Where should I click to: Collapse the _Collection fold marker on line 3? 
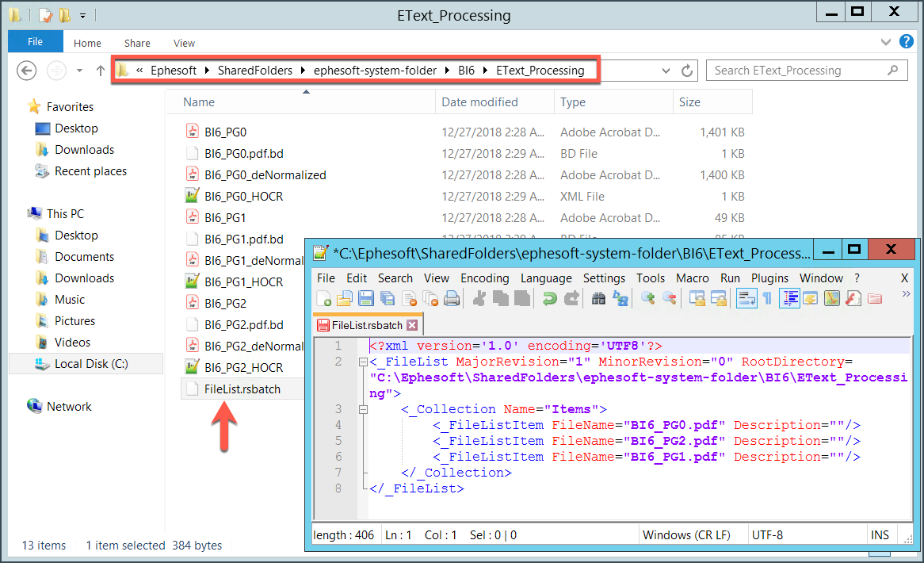click(x=364, y=409)
